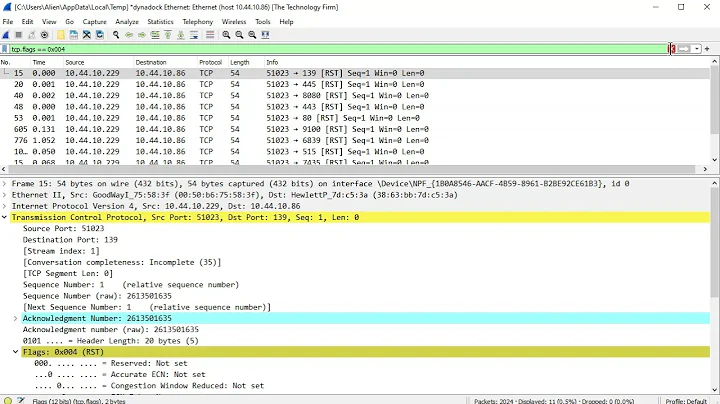
Task: Find a packet with magnifier icon
Action: click(x=116, y=35)
